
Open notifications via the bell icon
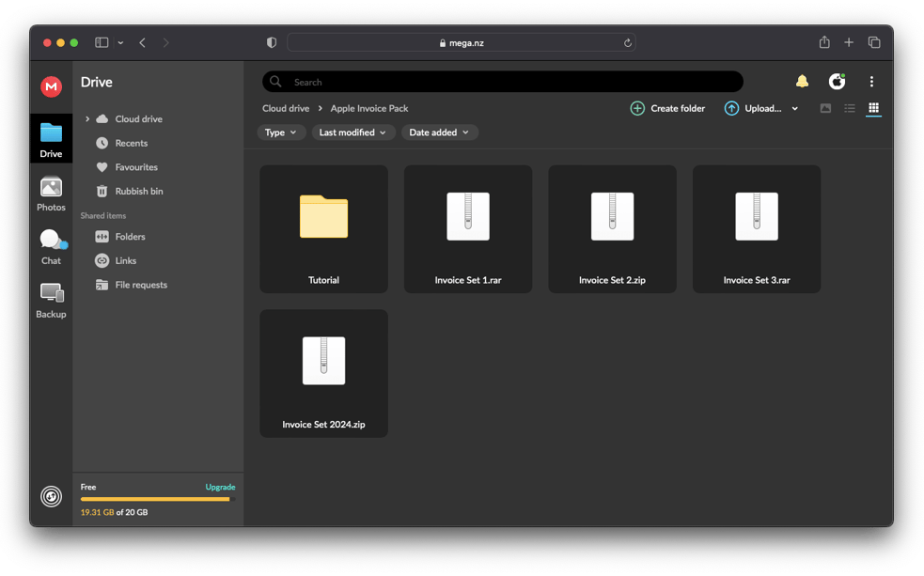802,82
